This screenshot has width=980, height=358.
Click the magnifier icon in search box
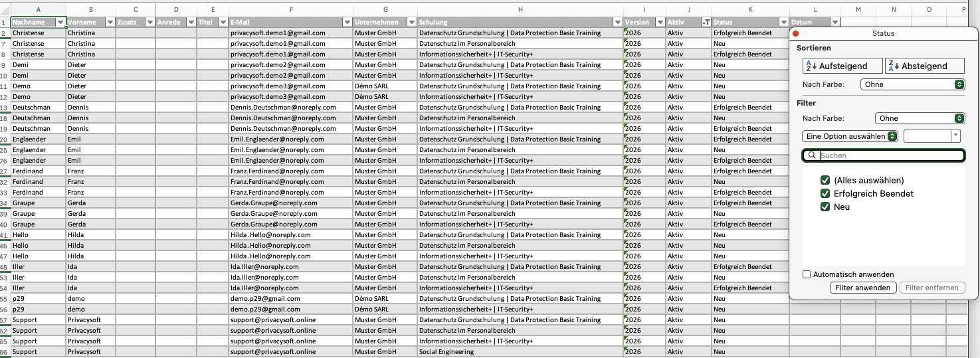811,155
